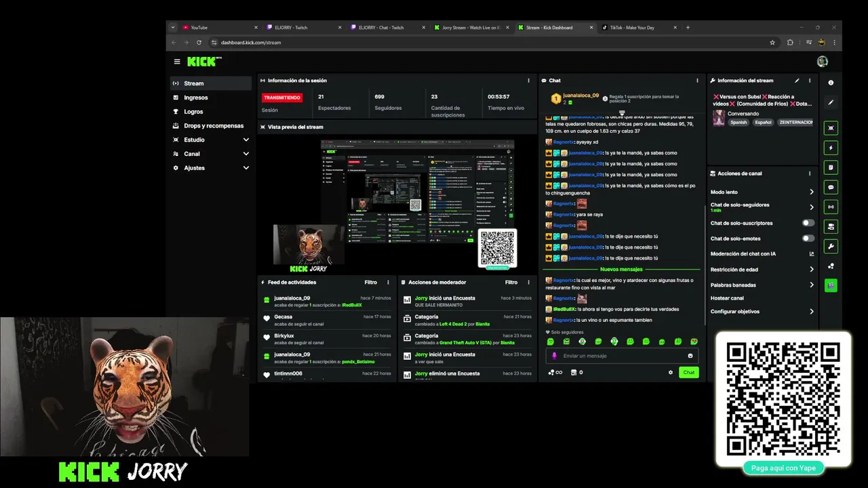This screenshot has width=868, height=488.
Task: Open Modo lento options
Action: pos(762,192)
